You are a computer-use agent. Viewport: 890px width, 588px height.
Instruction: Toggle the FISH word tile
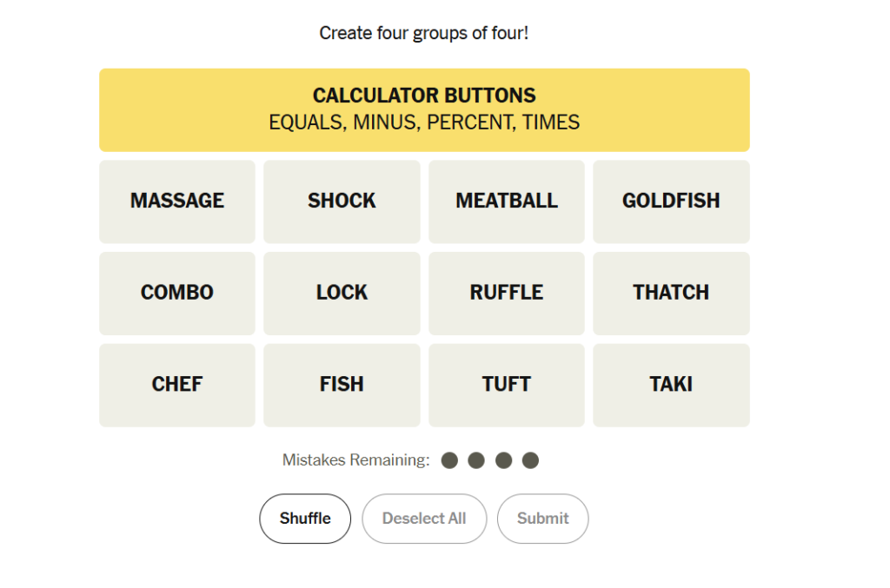tap(342, 385)
